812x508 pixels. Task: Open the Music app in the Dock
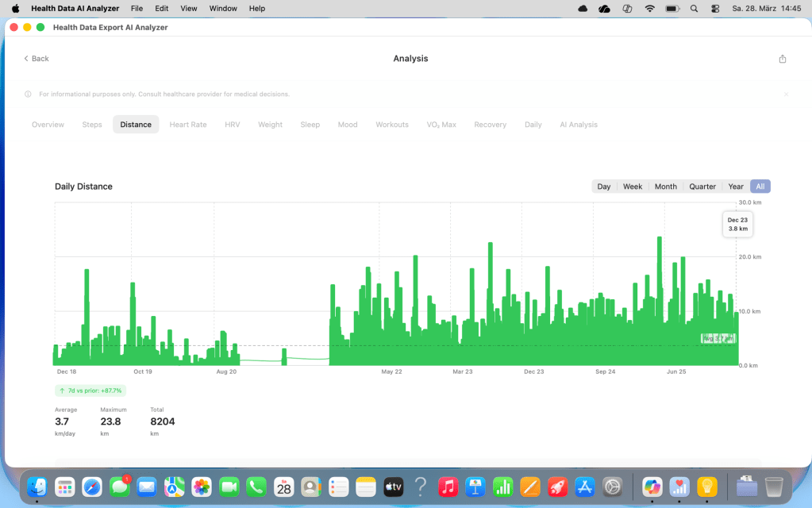[448, 487]
